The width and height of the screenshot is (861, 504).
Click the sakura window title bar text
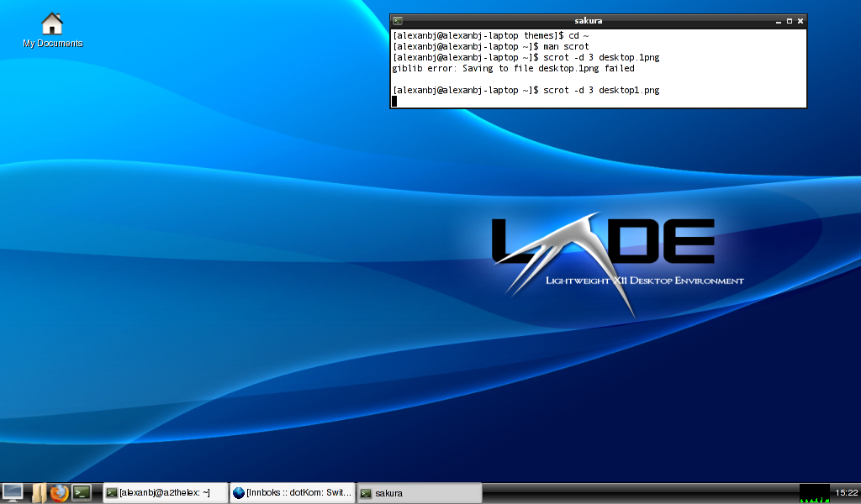click(588, 21)
